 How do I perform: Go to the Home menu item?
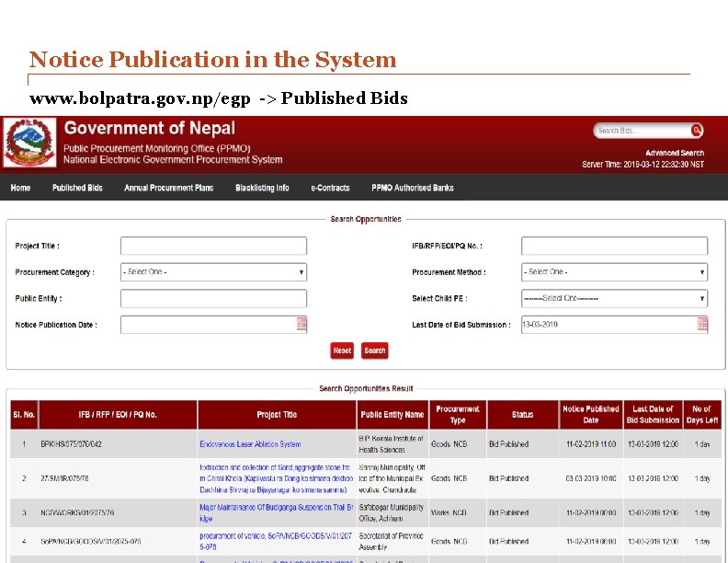[20, 188]
